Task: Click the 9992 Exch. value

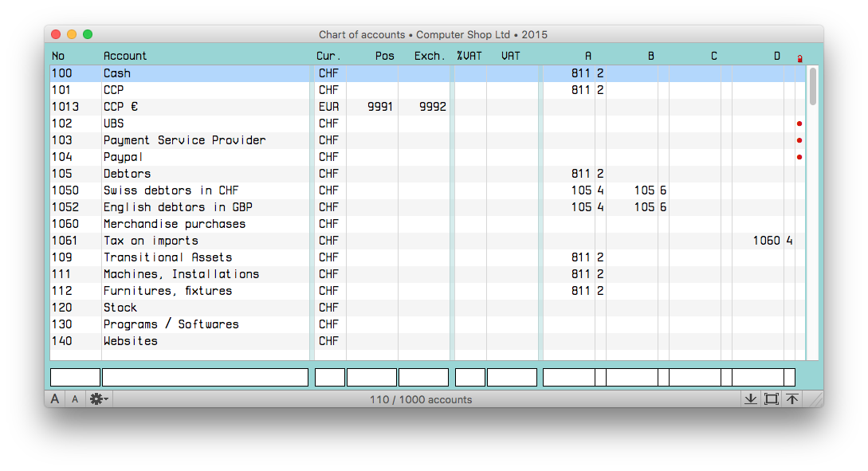Action: coord(432,107)
